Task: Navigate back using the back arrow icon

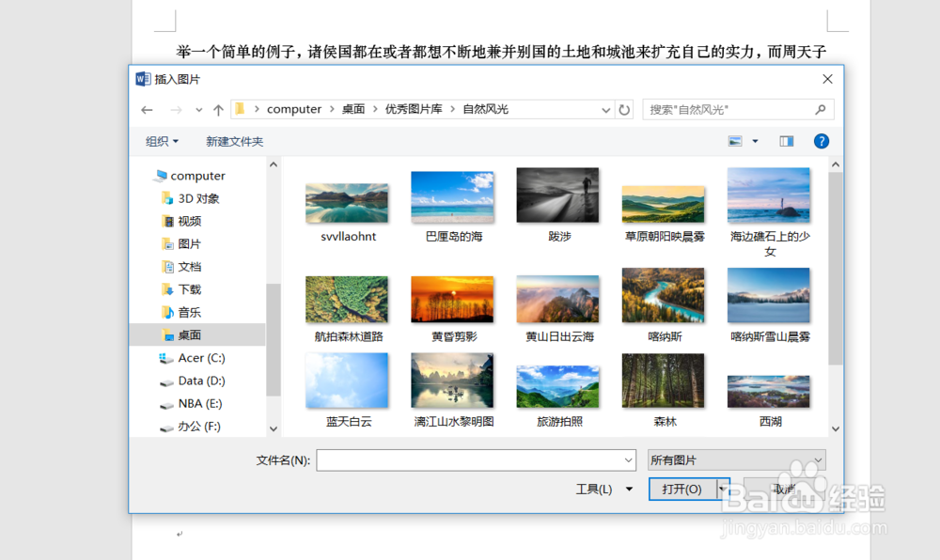Action: tap(147, 109)
